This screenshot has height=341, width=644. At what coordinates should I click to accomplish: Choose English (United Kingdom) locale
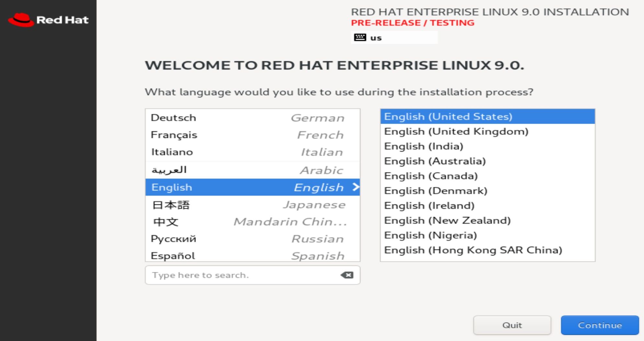488,131
